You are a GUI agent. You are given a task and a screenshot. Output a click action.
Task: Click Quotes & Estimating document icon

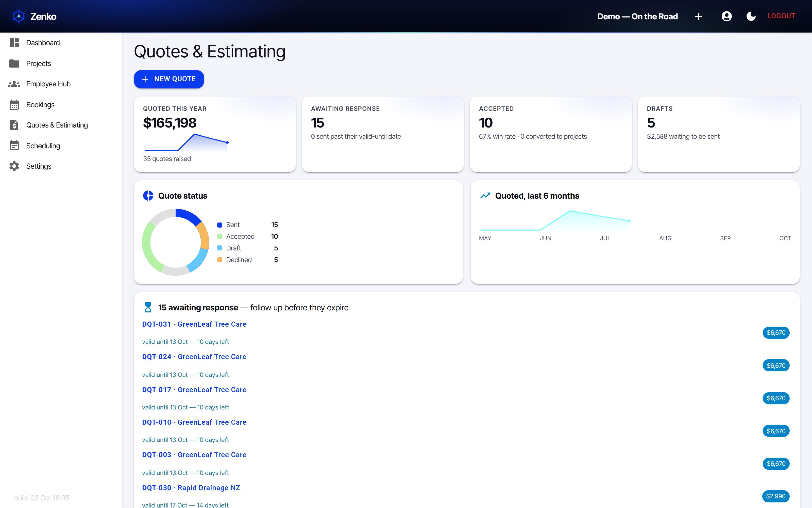14,125
